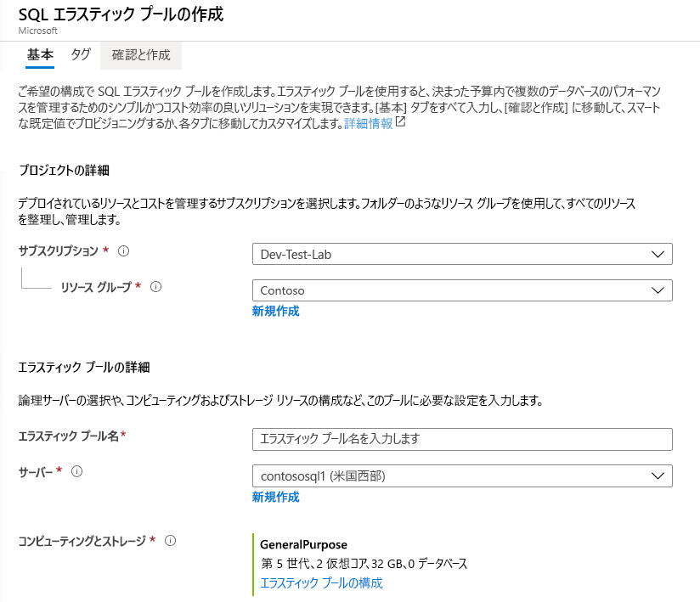Click the エラスティック プールの詳細 section heading
The width and height of the screenshot is (700, 602).
tap(84, 368)
